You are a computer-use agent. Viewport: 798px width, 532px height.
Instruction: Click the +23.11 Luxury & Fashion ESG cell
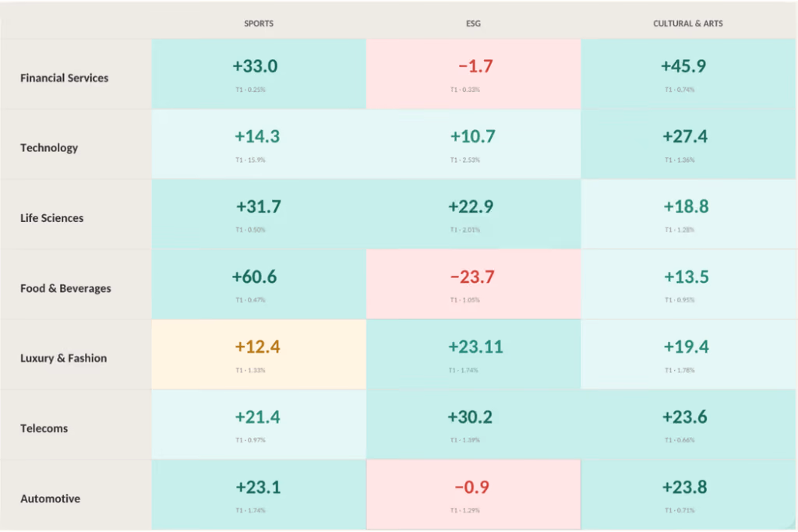pyautogui.click(x=473, y=354)
